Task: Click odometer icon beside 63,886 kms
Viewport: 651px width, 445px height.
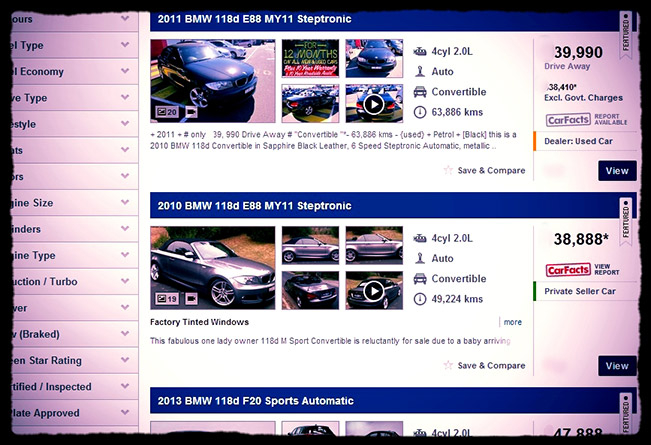Action: [x=420, y=112]
